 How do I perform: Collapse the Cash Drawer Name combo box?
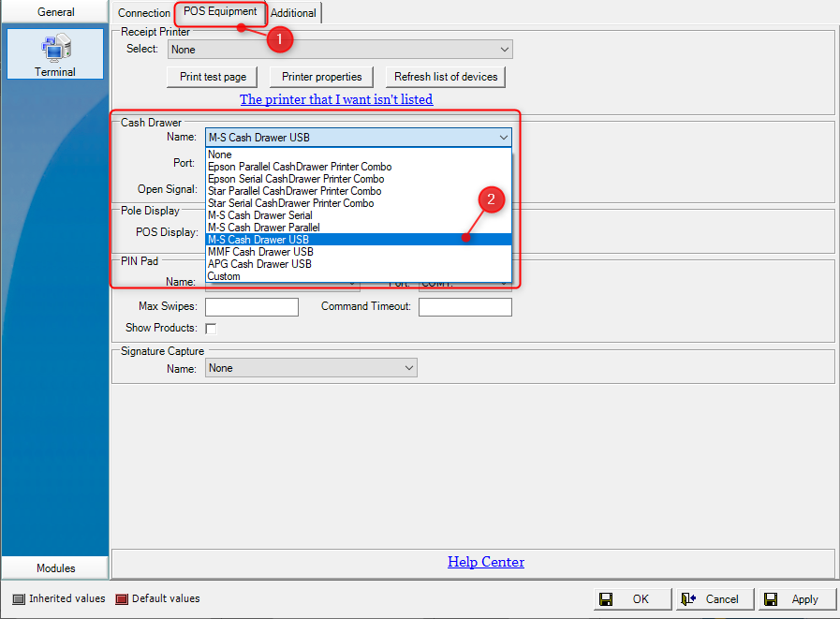coord(359,138)
